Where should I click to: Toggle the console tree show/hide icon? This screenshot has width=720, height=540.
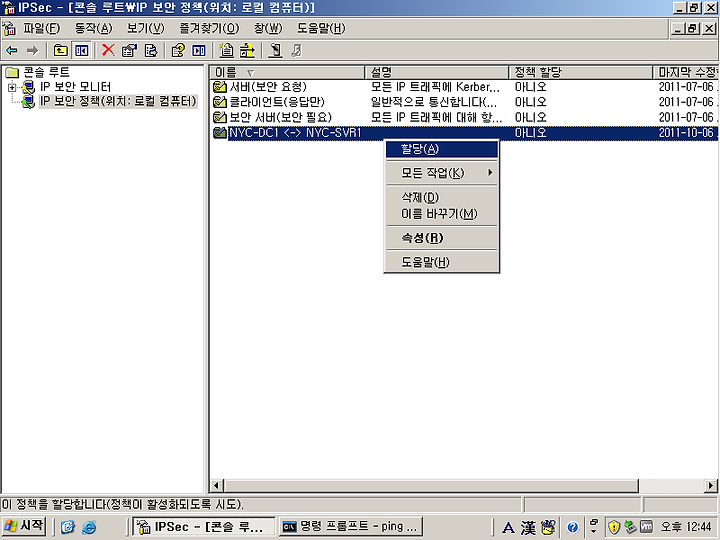pos(82,51)
